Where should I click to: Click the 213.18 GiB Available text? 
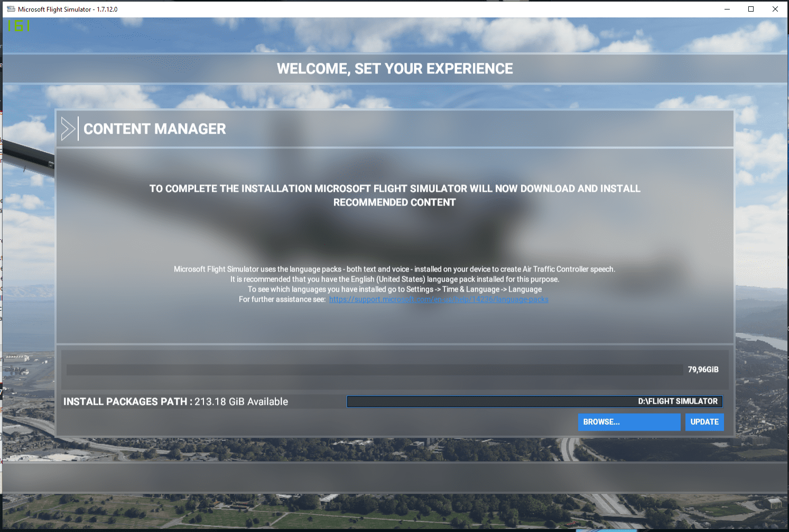[x=242, y=402]
